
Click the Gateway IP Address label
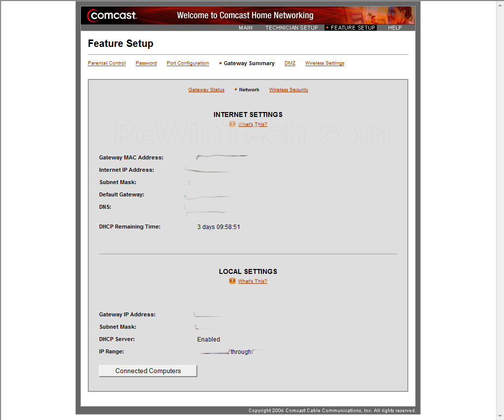pos(127,314)
